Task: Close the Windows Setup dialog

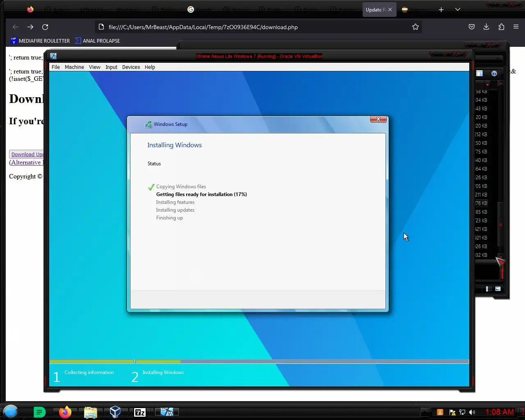Action: [378, 119]
